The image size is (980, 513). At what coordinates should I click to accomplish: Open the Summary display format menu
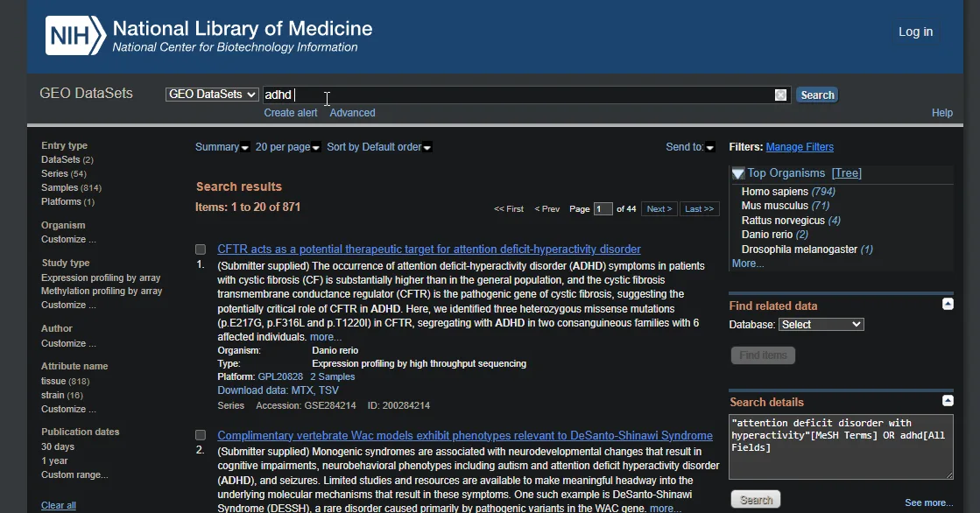[222, 147]
